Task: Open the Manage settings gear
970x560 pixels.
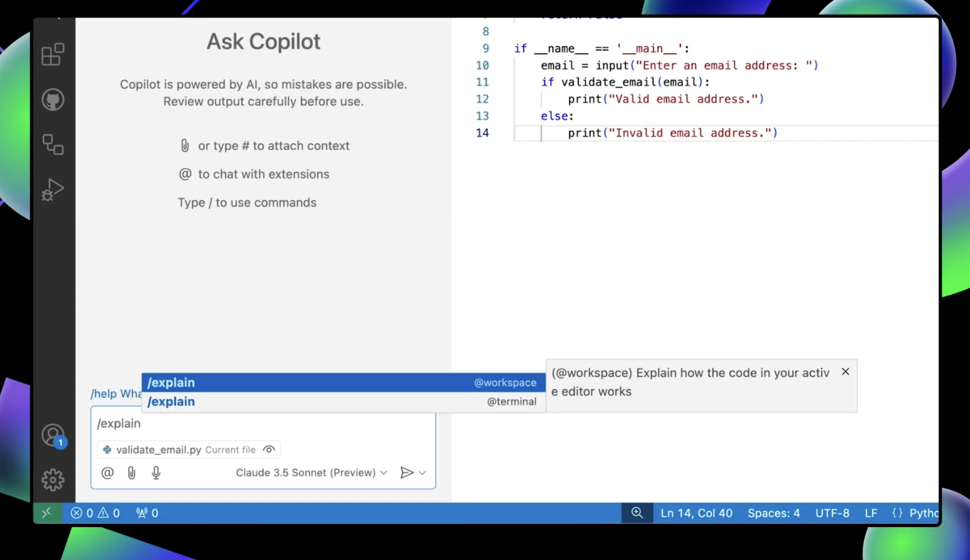Action: point(53,480)
